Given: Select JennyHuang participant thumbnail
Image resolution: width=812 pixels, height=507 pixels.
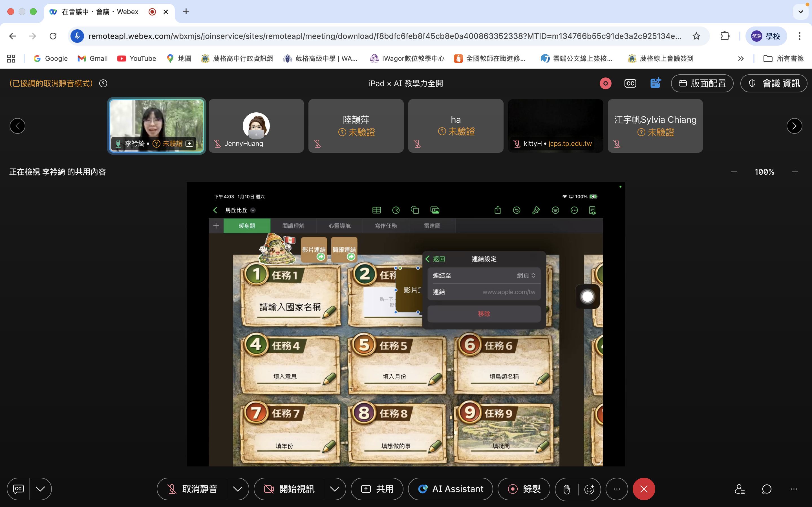Looking at the screenshot, I should (256, 126).
